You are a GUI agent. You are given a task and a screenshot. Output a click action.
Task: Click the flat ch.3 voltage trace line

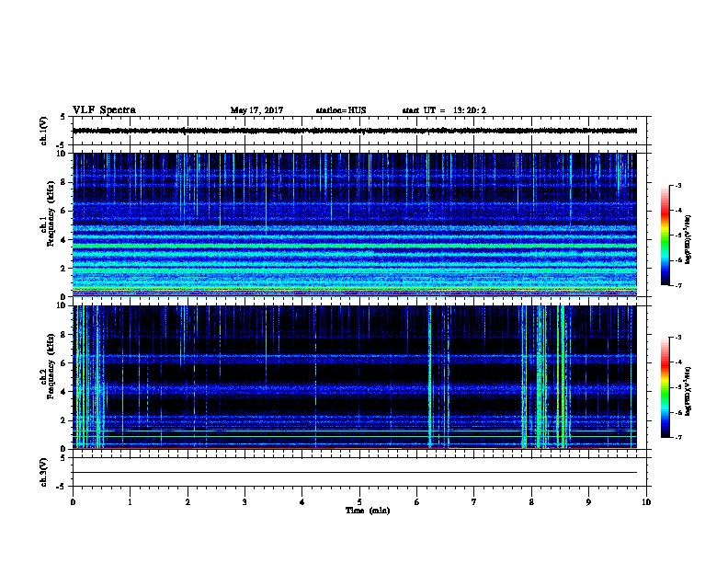355,473
